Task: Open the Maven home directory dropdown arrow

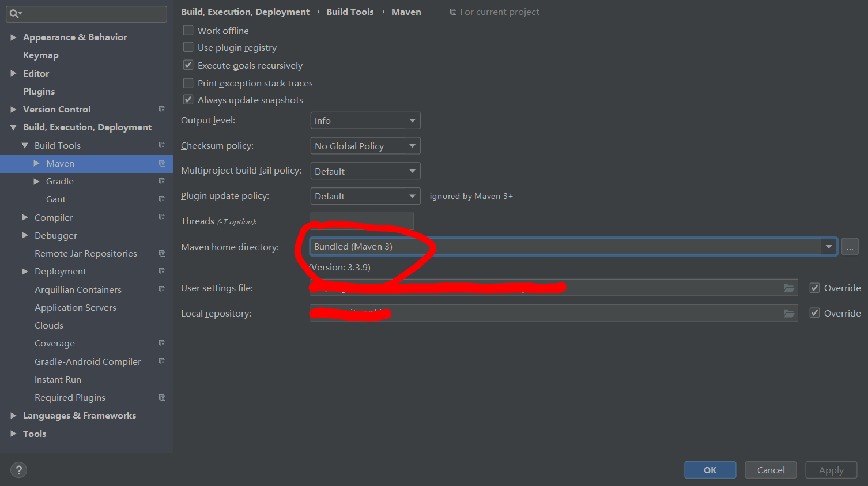Action: (x=829, y=247)
